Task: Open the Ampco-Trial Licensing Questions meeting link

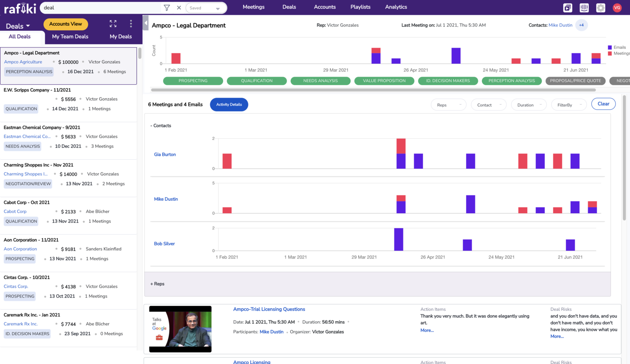Action: point(269,309)
